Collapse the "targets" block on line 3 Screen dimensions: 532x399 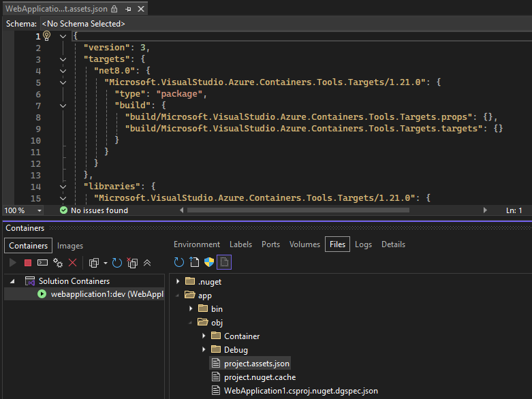(x=63, y=59)
